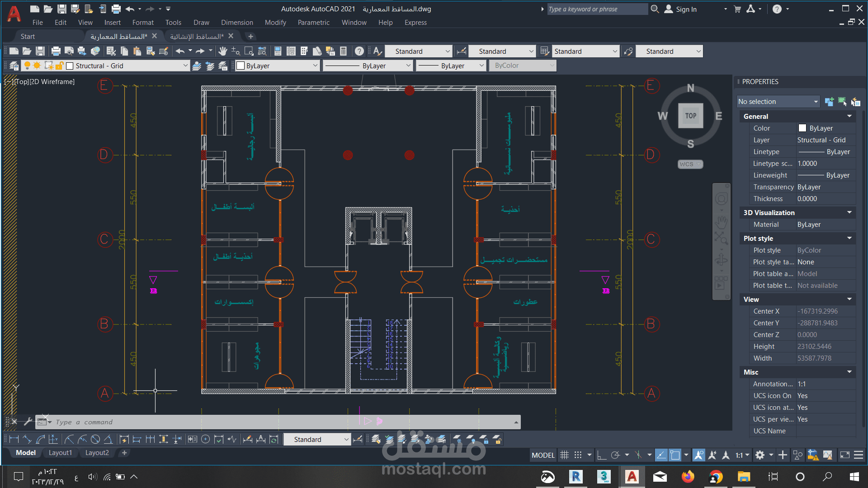Click the Plot (printer) toolbar icon
The width and height of the screenshot is (868, 488).
tap(56, 52)
